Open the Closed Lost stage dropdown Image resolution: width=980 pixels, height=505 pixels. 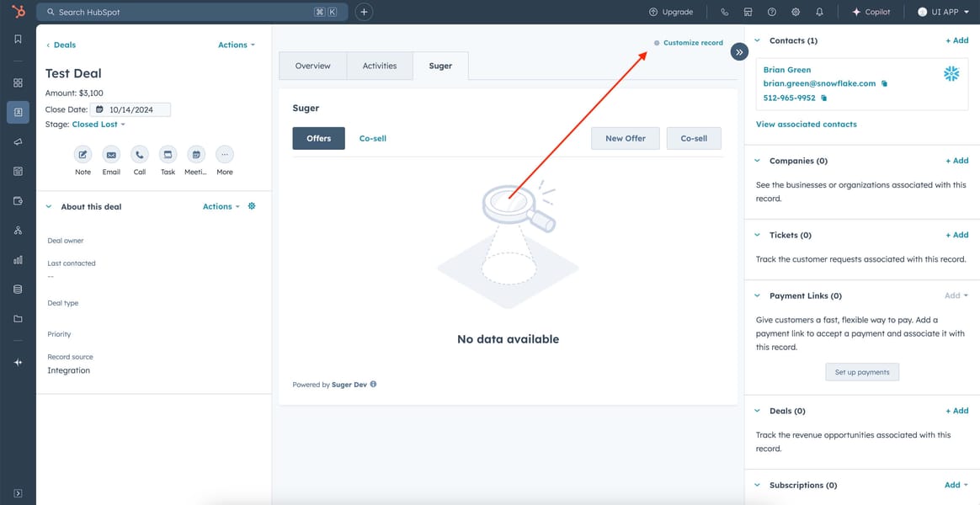pyautogui.click(x=99, y=125)
